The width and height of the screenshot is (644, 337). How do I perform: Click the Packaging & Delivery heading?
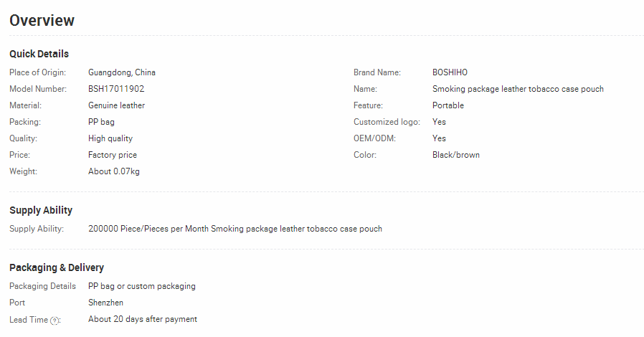pyautogui.click(x=57, y=267)
